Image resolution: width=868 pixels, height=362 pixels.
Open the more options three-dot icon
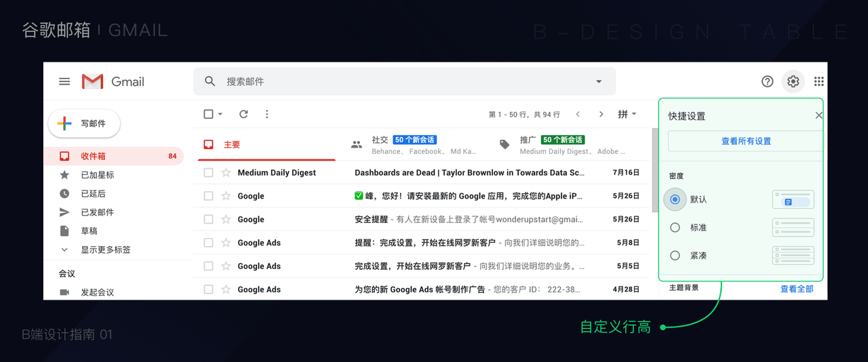267,114
